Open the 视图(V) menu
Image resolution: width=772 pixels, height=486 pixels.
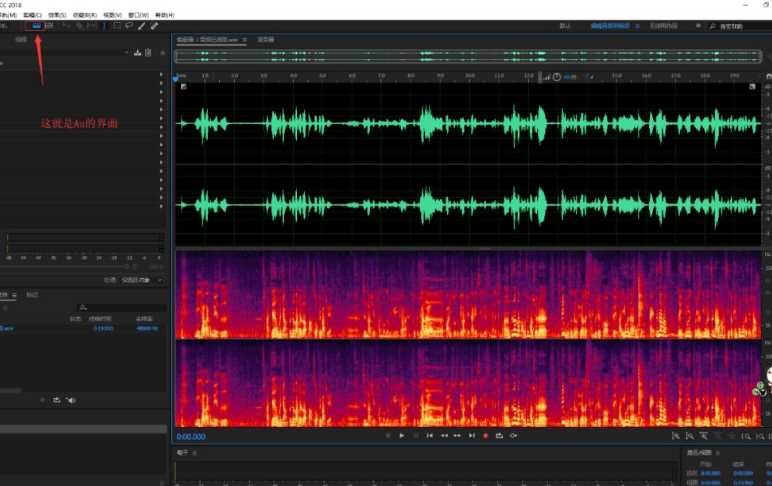pyautogui.click(x=112, y=15)
